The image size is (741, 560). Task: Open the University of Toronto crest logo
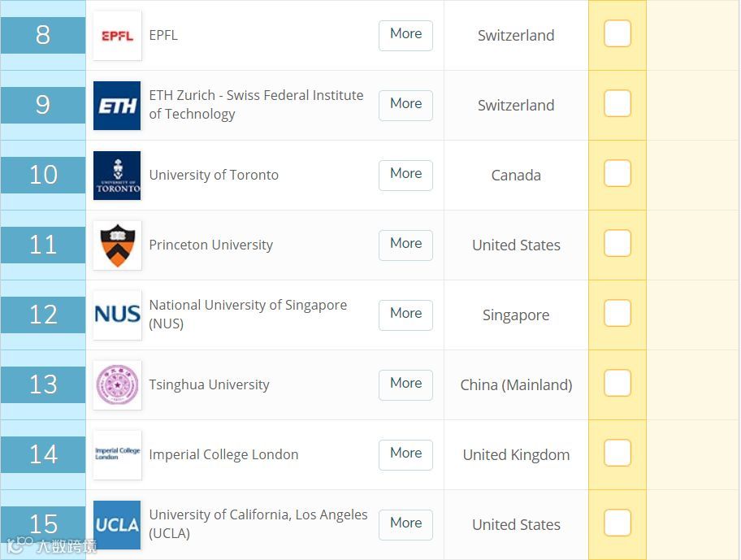[117, 176]
